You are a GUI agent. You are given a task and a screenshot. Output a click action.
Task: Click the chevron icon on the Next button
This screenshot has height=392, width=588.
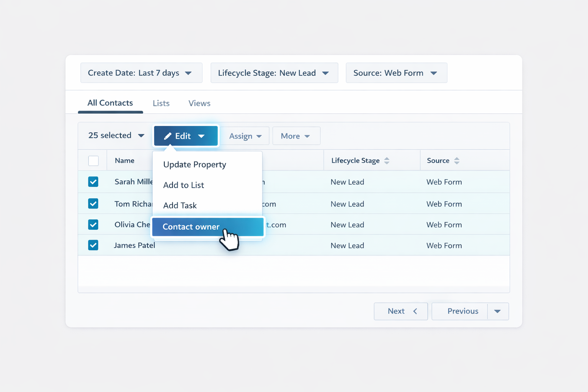tap(415, 311)
